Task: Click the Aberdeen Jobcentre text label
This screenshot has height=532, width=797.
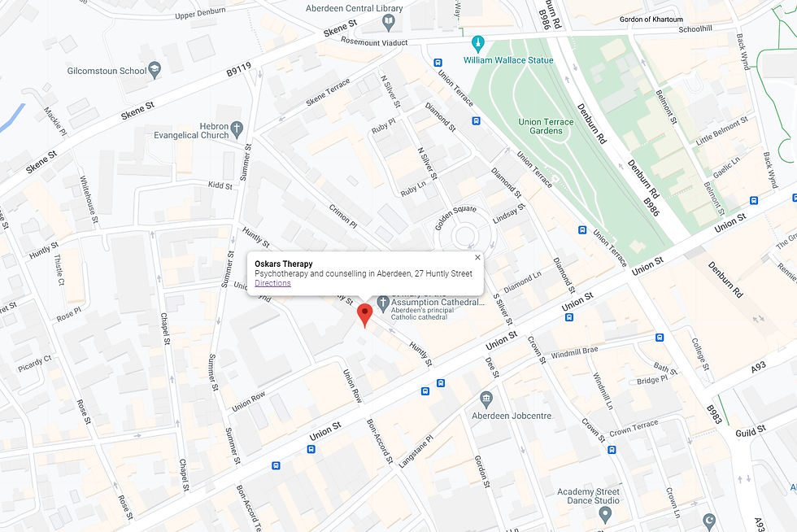Action: (512, 416)
